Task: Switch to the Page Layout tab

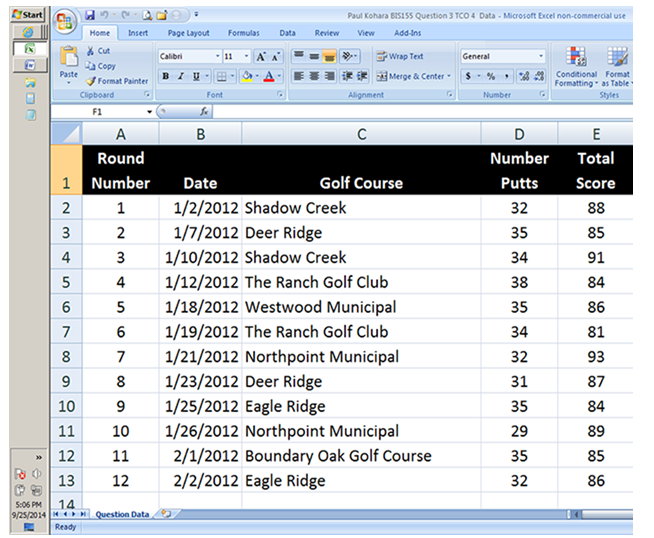Action: point(189,33)
